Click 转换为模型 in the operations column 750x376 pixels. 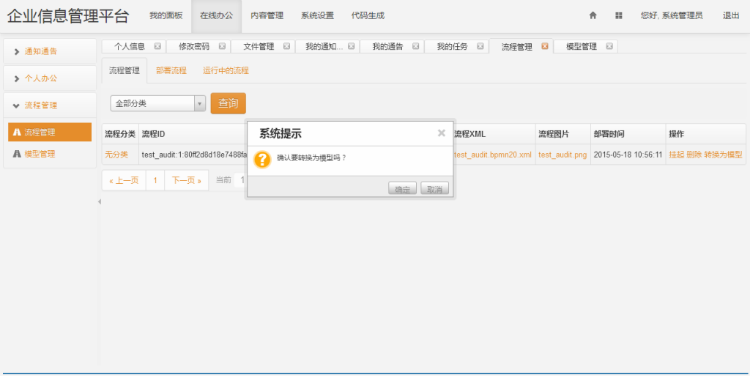[723, 155]
